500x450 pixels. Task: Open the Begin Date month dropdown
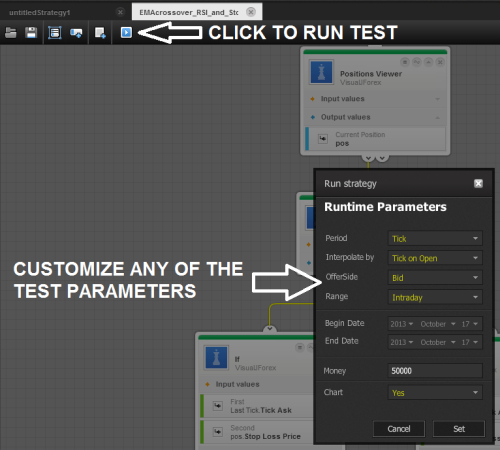(x=438, y=324)
